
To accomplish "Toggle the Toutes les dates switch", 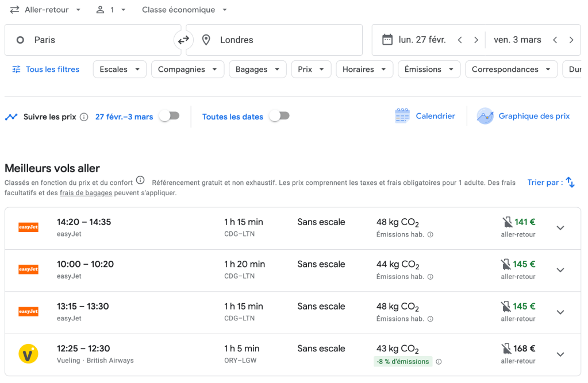I will point(279,116).
